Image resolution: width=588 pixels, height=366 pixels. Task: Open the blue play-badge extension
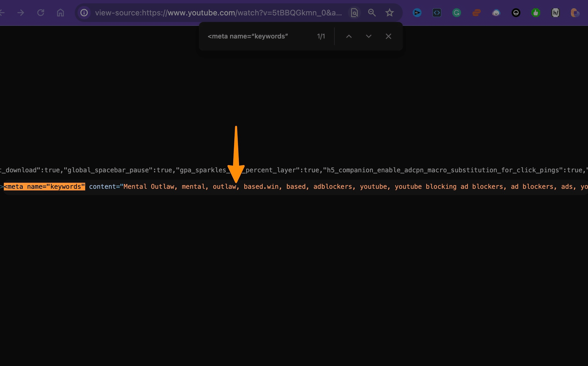(417, 13)
